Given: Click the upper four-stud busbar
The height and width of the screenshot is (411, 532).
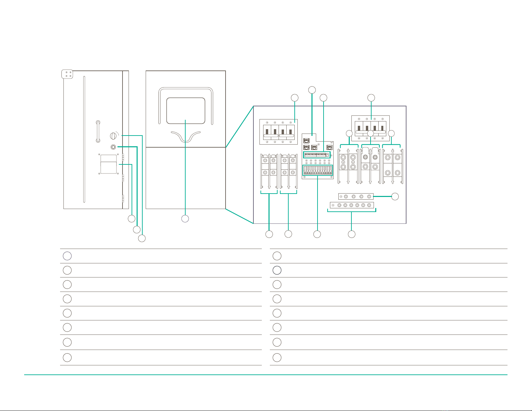Looking at the screenshot, I should point(355,197).
